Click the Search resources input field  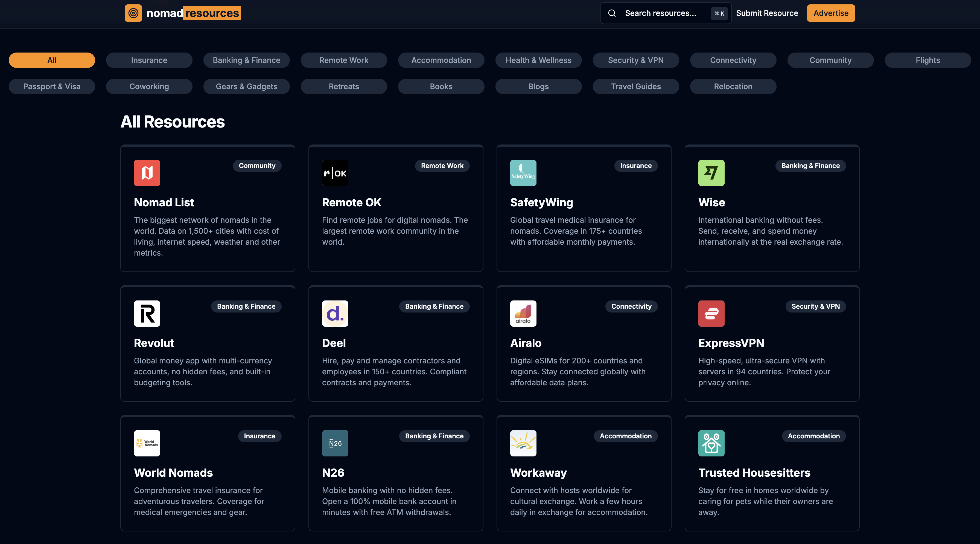[x=666, y=13]
